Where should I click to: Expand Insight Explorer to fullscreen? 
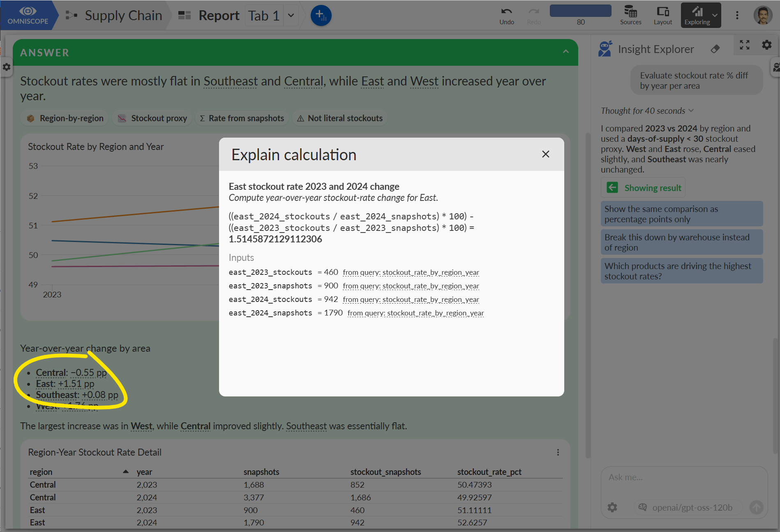[745, 45]
